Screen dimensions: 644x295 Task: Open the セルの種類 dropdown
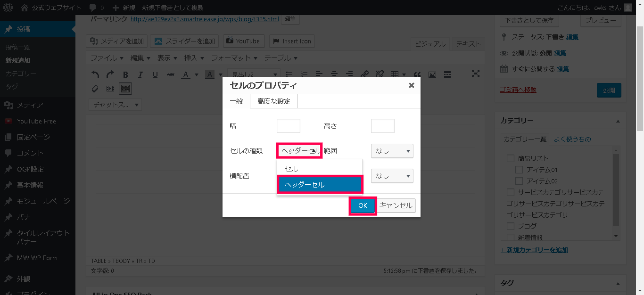pyautogui.click(x=299, y=151)
